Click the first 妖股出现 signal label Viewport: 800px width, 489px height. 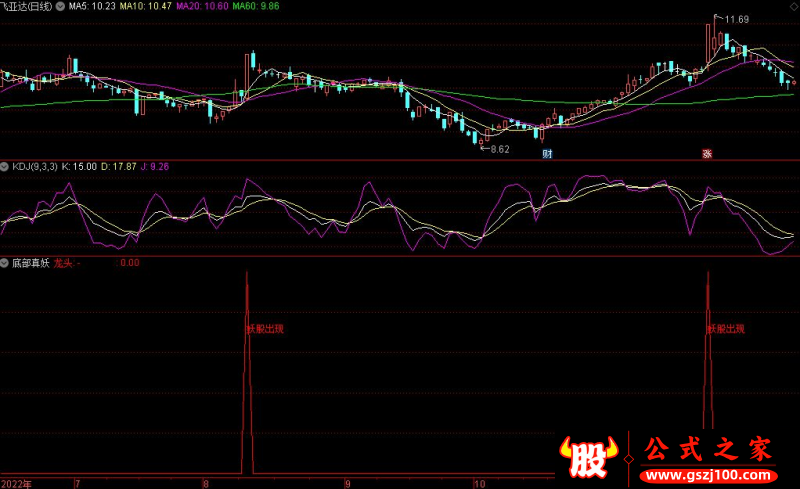265,328
